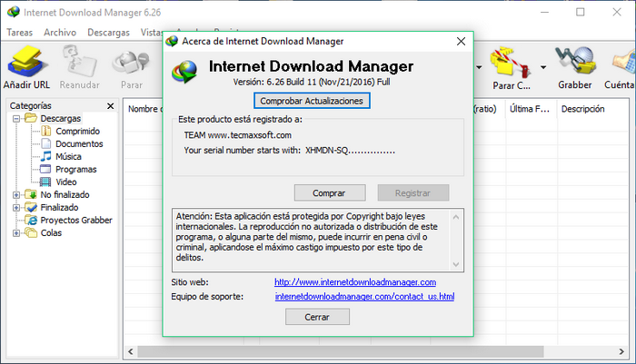Screen dimensions: 636x364
Task: Expand the Finalizado tree node
Action: point(16,208)
